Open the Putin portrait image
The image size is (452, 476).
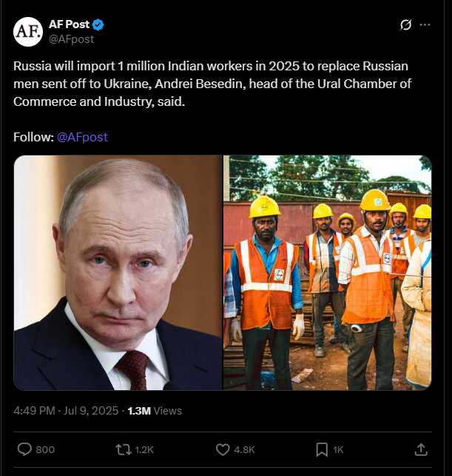pos(118,272)
